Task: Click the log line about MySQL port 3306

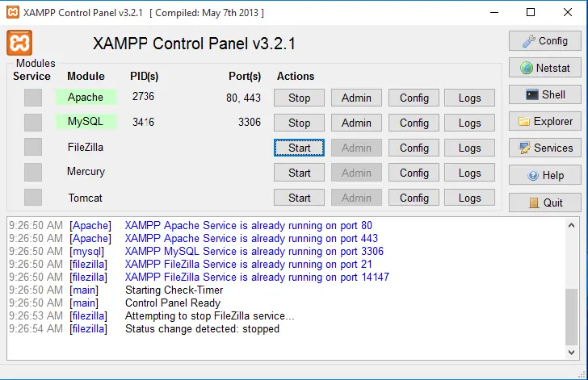Action: [x=254, y=251]
